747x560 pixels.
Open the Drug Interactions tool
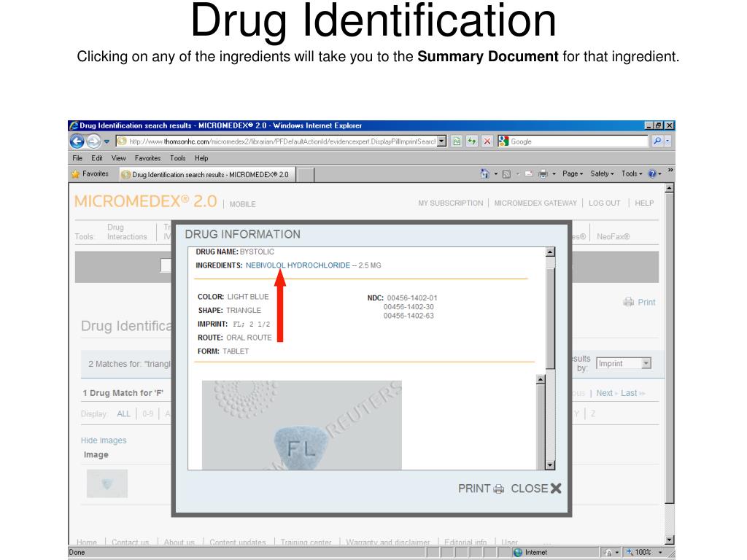[127, 232]
